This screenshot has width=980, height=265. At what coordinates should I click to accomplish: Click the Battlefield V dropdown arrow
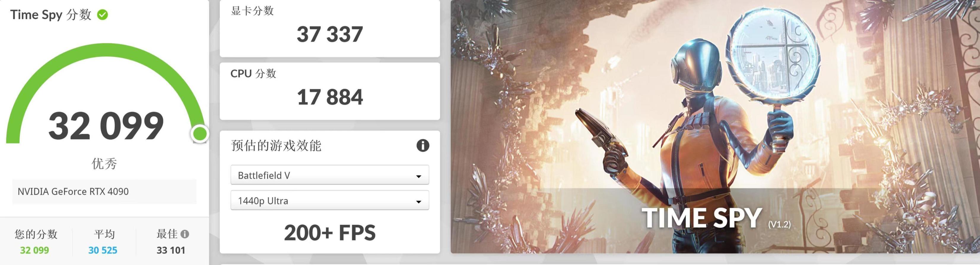418,176
